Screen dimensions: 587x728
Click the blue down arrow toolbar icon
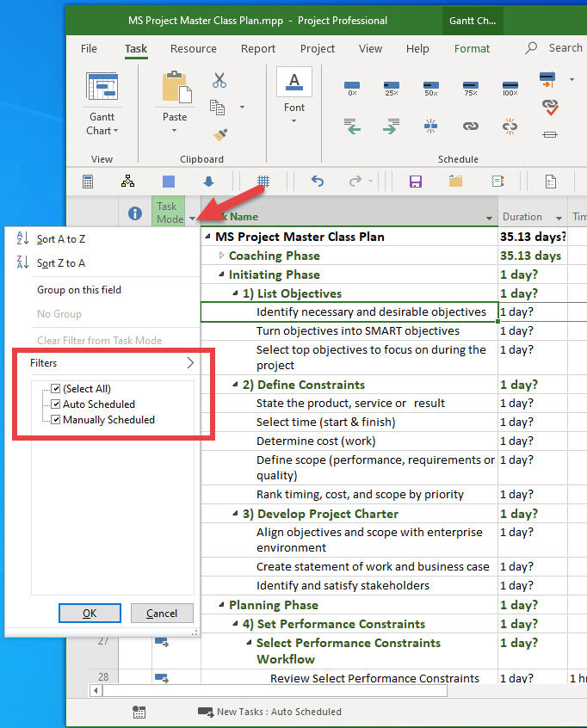click(x=208, y=182)
